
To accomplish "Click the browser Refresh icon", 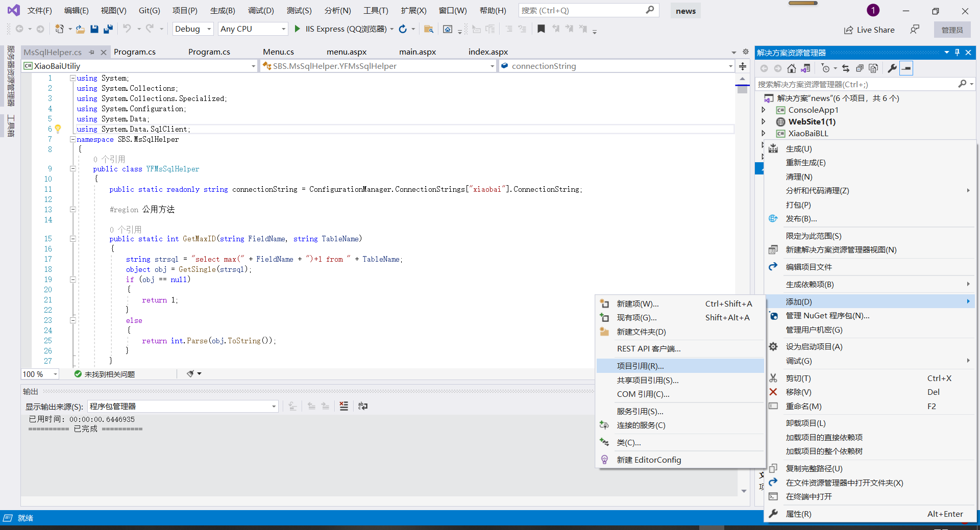I will [403, 29].
